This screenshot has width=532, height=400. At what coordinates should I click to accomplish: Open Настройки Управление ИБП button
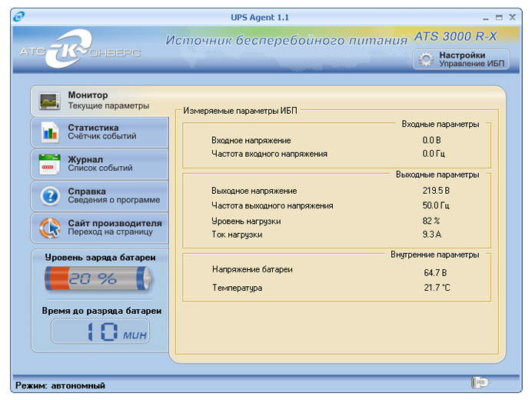(x=461, y=59)
